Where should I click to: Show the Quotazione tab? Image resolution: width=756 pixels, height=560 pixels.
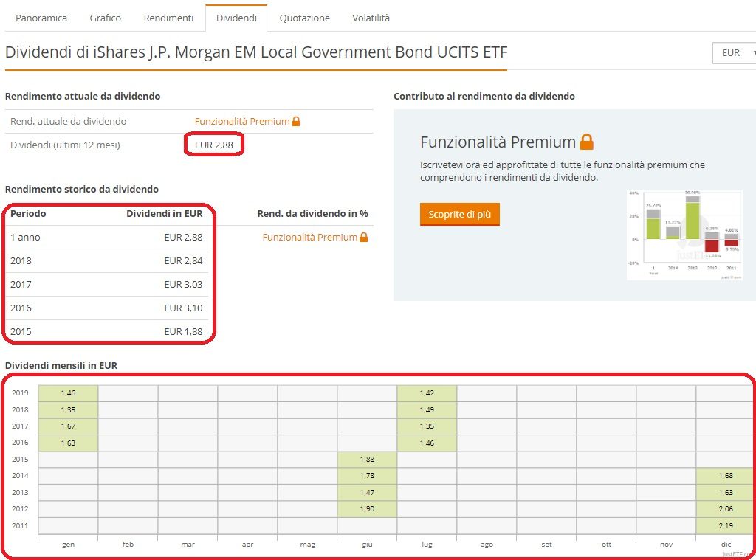(304, 18)
